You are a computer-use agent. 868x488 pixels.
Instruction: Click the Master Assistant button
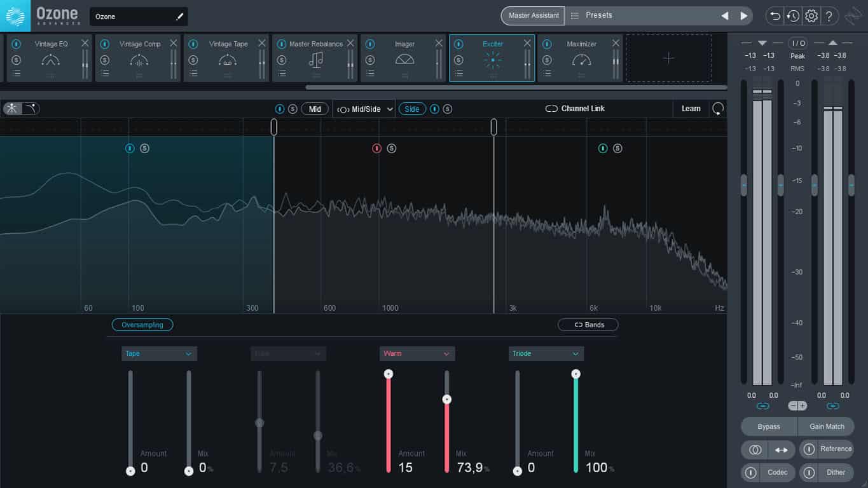point(533,16)
